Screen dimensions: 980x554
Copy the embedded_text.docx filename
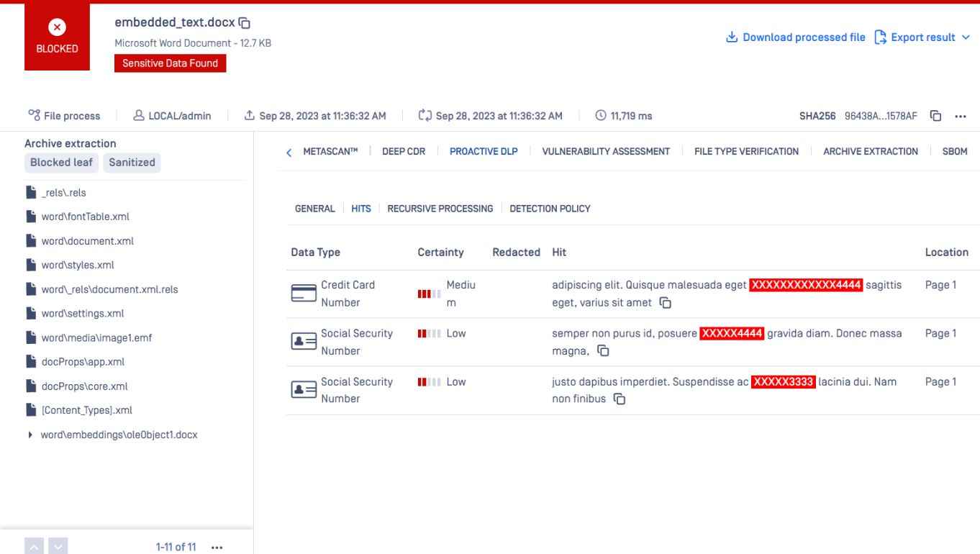(x=245, y=23)
